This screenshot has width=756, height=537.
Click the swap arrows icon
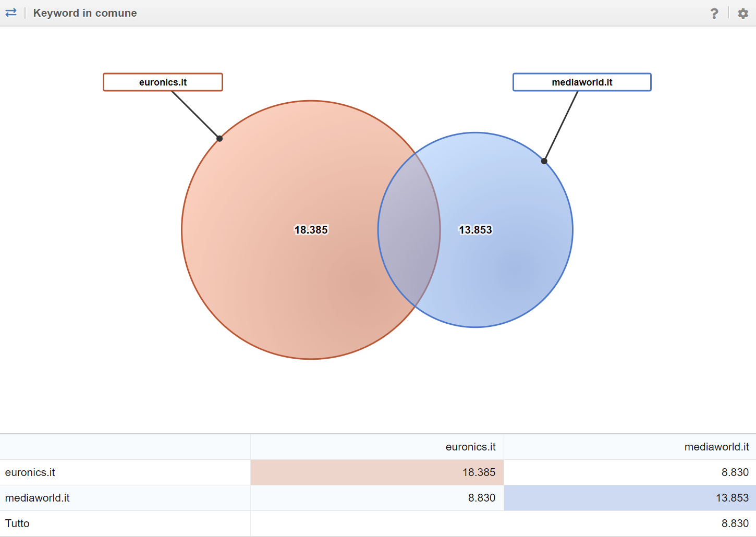pyautogui.click(x=11, y=13)
